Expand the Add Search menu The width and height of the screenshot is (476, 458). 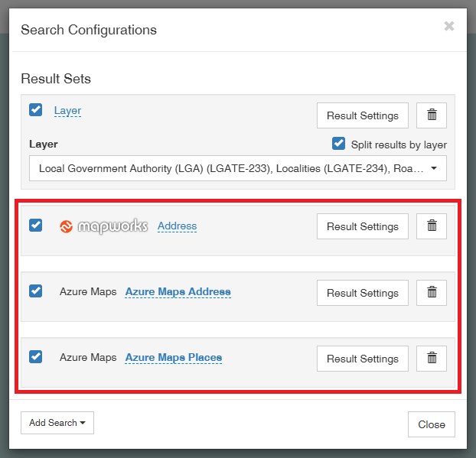[57, 423]
